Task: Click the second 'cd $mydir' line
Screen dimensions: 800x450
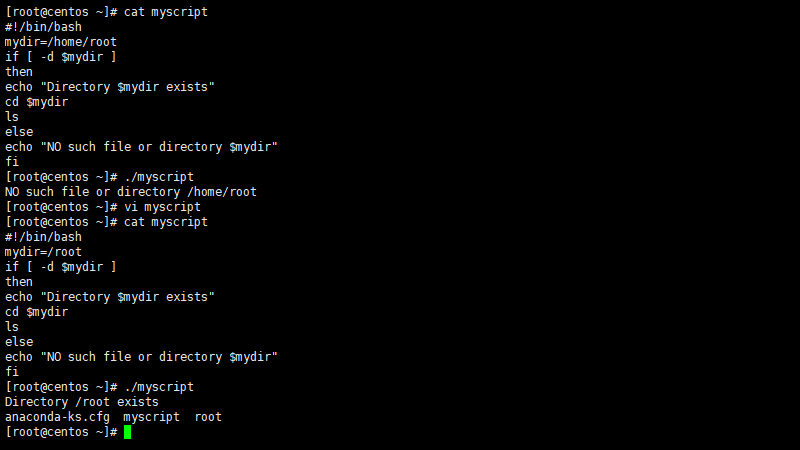Action: coord(36,312)
